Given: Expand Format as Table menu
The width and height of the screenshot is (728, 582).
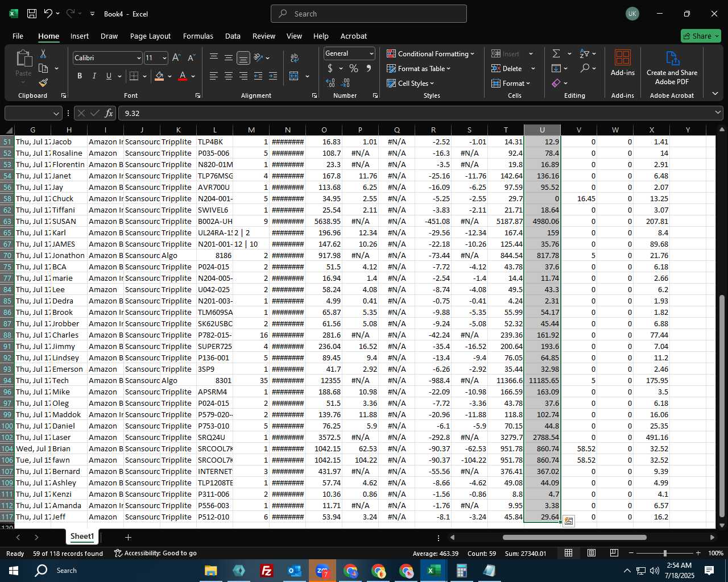Looking at the screenshot, I should coord(419,69).
